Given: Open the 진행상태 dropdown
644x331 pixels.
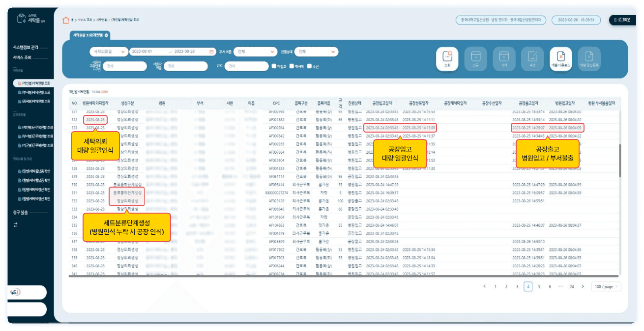Looking at the screenshot, I should click(317, 52).
